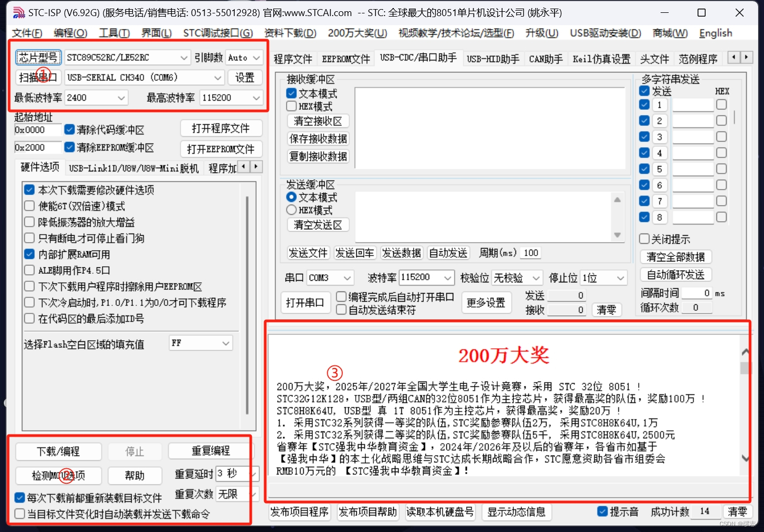
Task: Select 文本模式 radio in send buffer
Action: pos(291,197)
